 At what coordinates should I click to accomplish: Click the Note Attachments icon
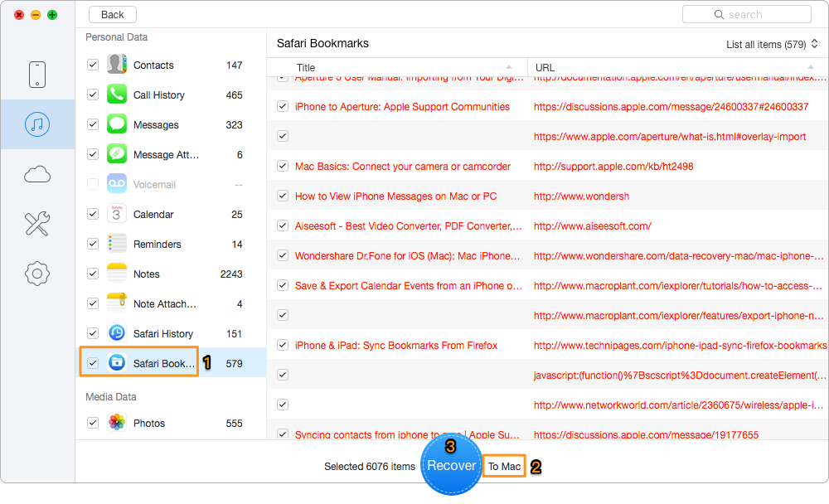pos(117,303)
